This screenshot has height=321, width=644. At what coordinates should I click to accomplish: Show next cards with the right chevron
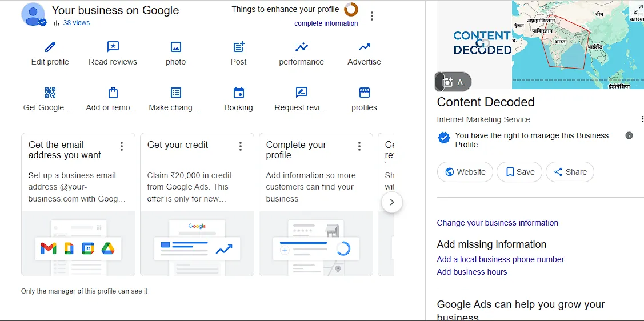point(392,202)
